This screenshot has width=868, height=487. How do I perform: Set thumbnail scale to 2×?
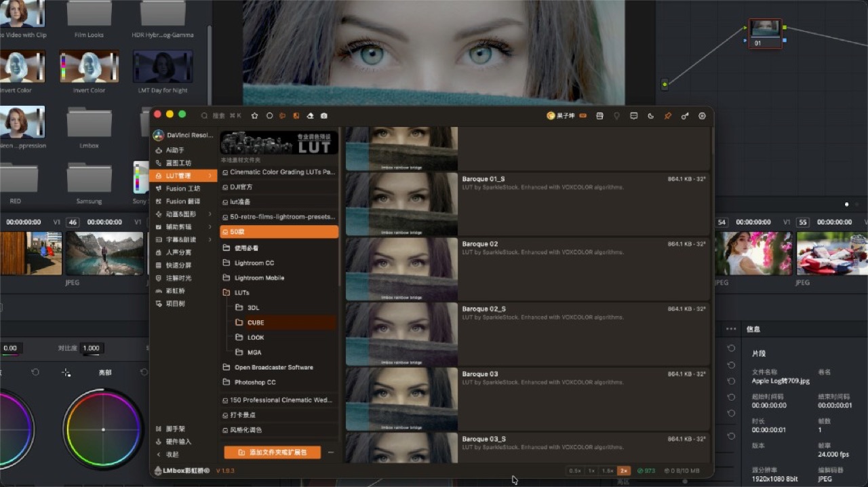coord(624,471)
